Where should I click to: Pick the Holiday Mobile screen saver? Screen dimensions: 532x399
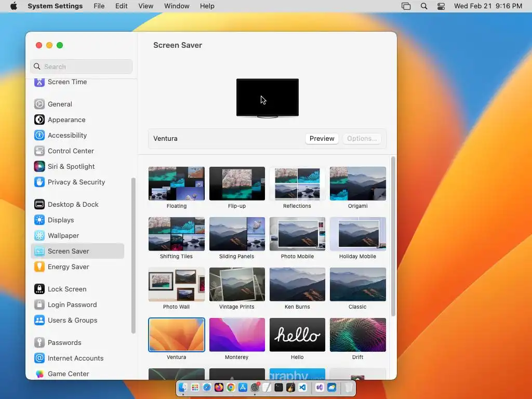click(x=357, y=234)
